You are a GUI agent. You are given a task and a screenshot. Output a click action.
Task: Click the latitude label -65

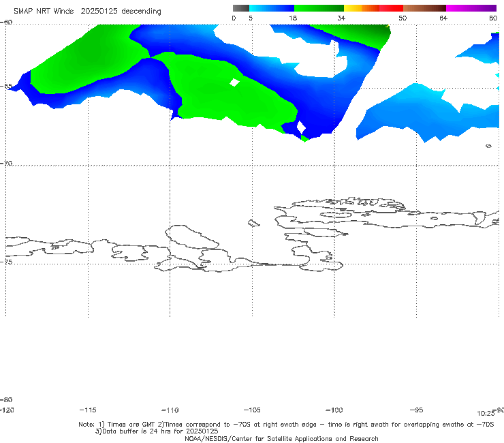[6, 87]
